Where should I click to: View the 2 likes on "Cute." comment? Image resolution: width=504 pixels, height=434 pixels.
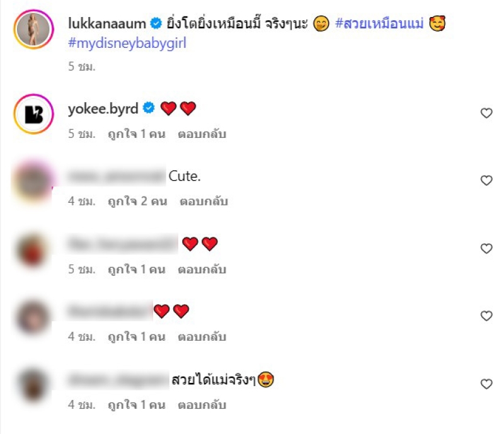(137, 201)
